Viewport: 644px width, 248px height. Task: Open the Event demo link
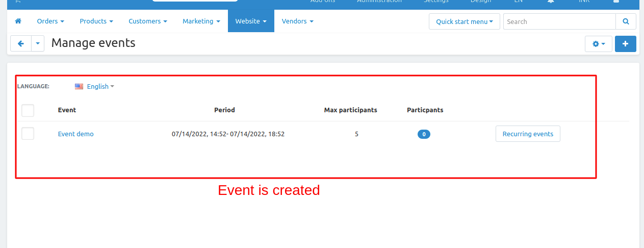pyautogui.click(x=75, y=134)
